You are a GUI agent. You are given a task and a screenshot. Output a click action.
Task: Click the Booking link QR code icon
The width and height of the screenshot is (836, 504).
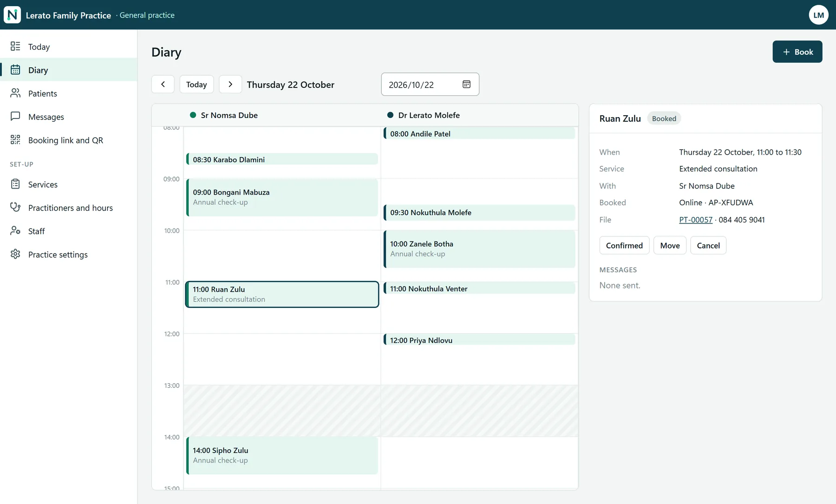tap(15, 140)
